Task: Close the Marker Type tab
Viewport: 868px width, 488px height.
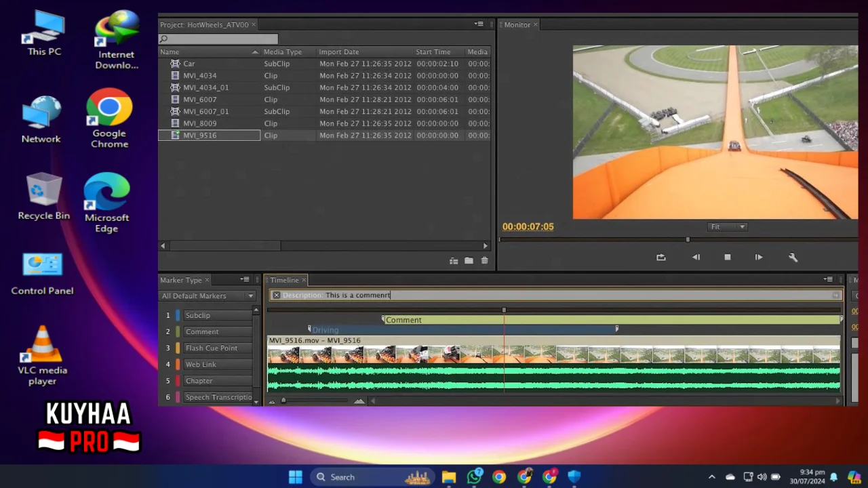Action: [207, 280]
